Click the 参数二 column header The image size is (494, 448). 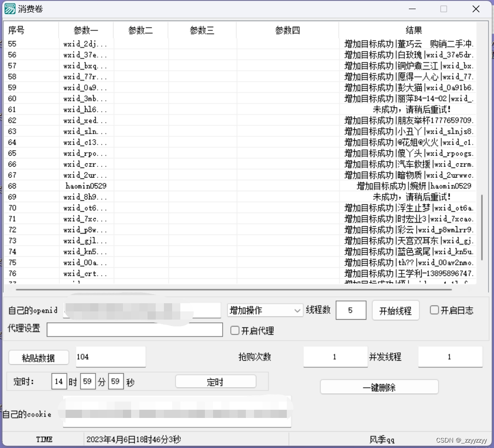141,30
